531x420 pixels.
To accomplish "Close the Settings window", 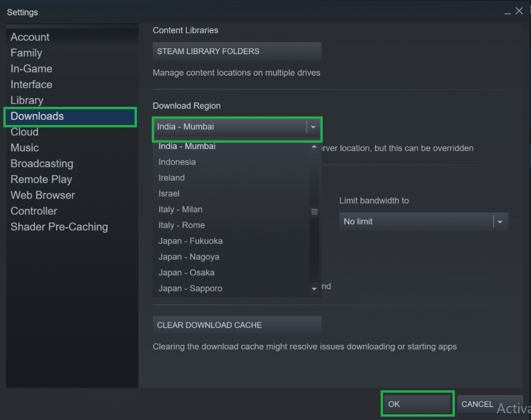I will [519, 11].
